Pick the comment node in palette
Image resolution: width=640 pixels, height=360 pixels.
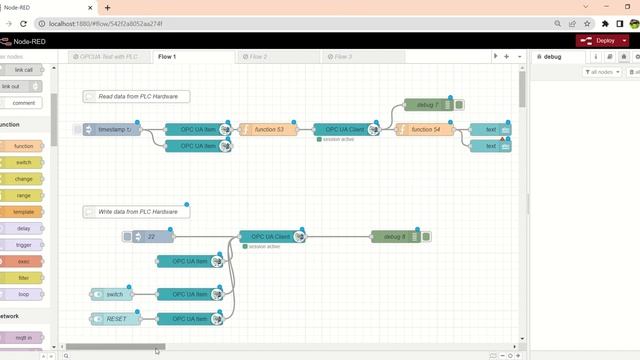coord(21,103)
